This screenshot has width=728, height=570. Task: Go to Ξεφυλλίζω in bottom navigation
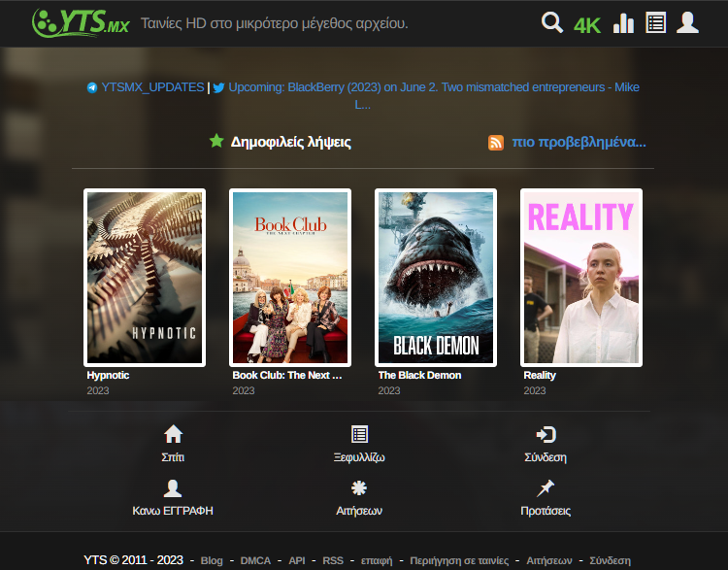359,457
